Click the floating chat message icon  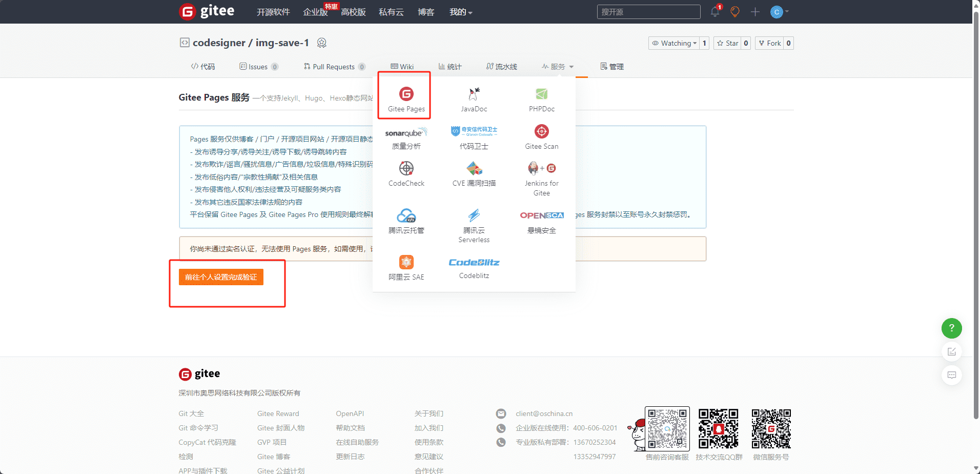(x=951, y=375)
